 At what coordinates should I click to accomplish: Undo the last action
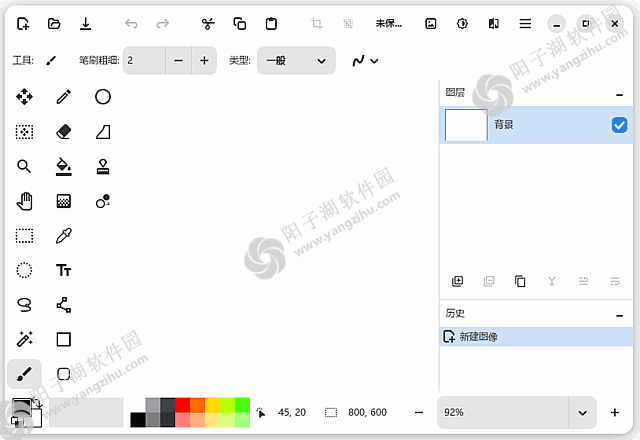[x=131, y=24]
